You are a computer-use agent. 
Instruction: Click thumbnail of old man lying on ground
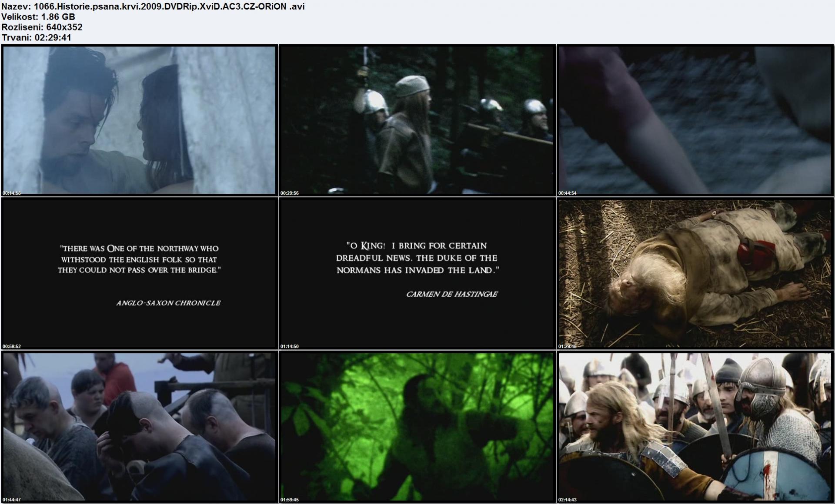(x=695, y=273)
